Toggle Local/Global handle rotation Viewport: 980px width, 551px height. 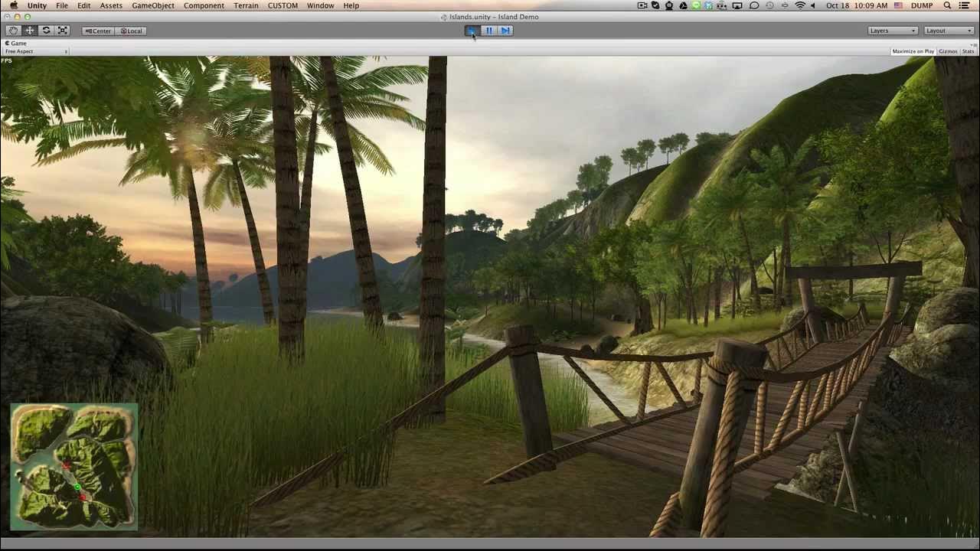coord(131,31)
